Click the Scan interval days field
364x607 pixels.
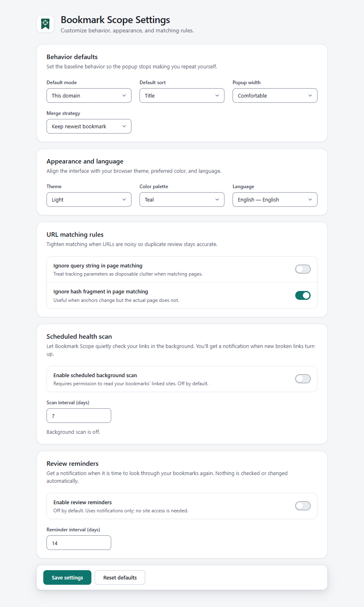tap(79, 416)
